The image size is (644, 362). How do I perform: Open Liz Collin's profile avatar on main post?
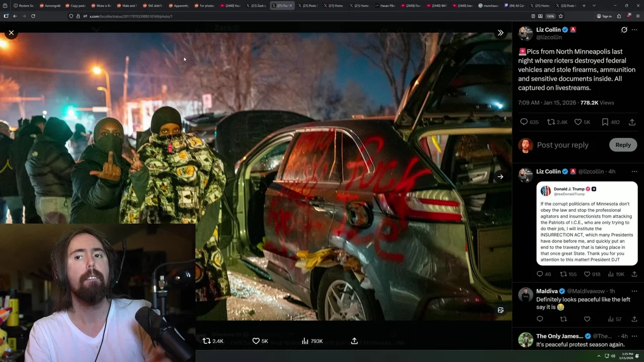[x=525, y=33]
